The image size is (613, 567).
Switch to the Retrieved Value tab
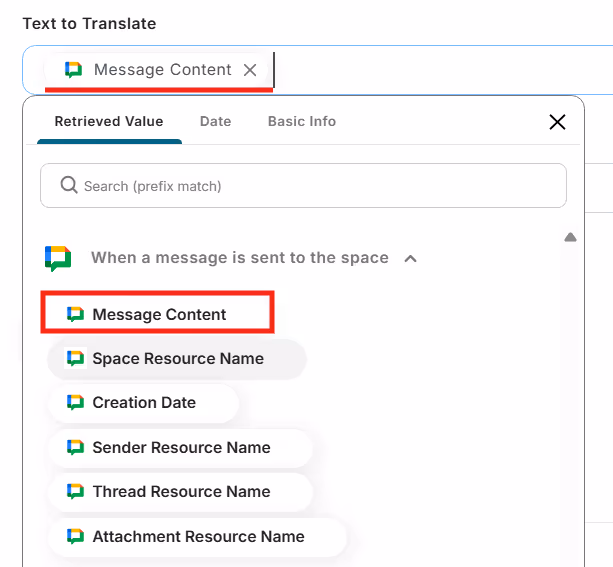pyautogui.click(x=109, y=121)
